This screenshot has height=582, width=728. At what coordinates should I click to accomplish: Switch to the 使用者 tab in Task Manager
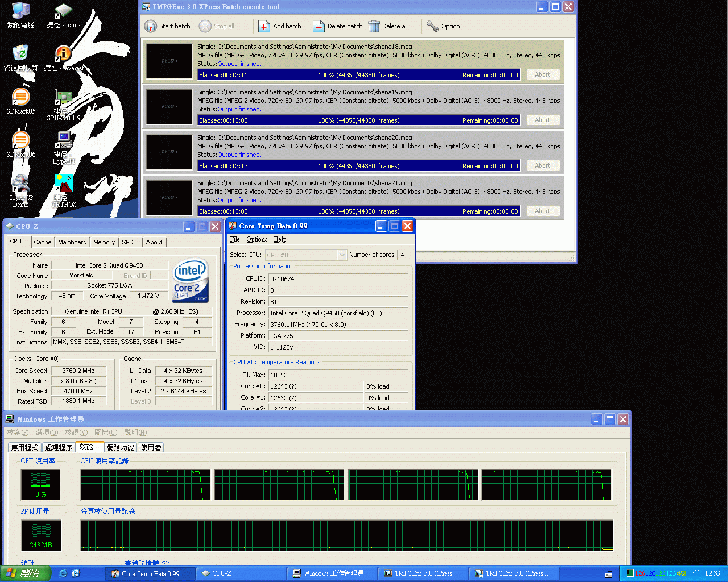(x=151, y=448)
